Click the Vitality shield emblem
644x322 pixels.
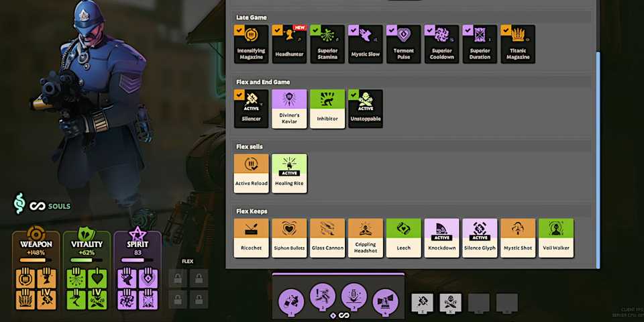tap(87, 233)
